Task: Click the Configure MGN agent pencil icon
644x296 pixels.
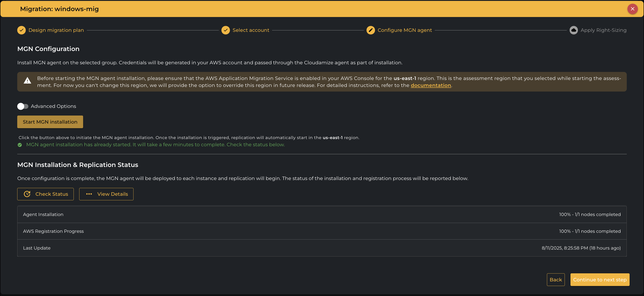Action: (x=370, y=30)
